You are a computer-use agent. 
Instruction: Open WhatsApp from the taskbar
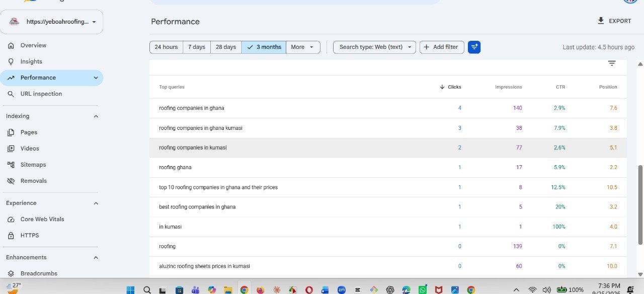click(422, 290)
